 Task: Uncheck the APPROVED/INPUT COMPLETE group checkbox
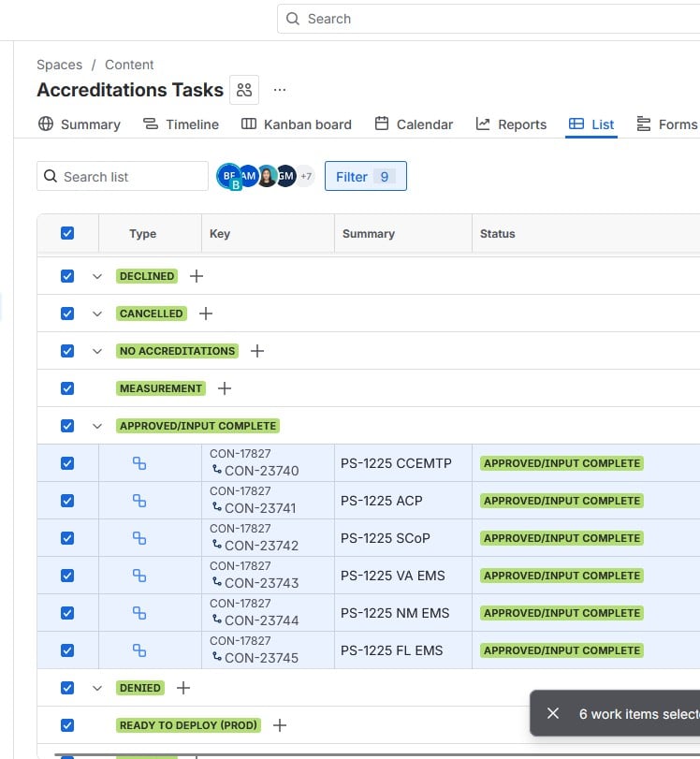tap(67, 426)
